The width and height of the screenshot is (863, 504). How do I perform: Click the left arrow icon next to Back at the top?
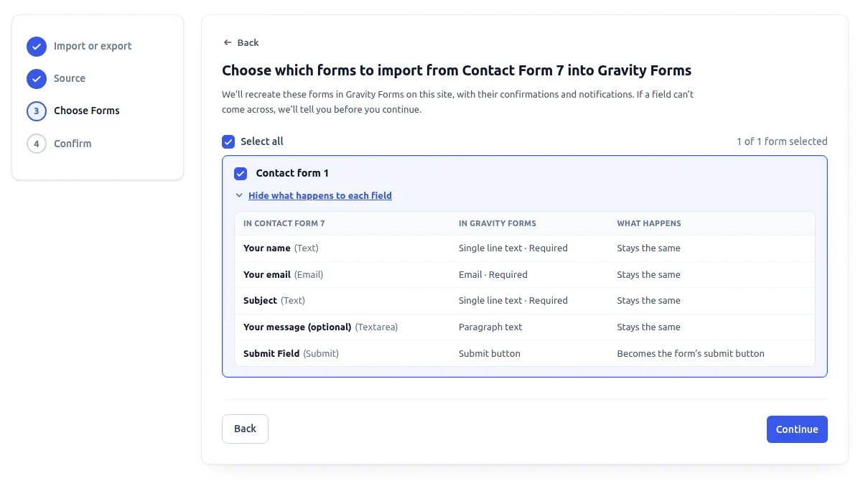click(x=228, y=43)
